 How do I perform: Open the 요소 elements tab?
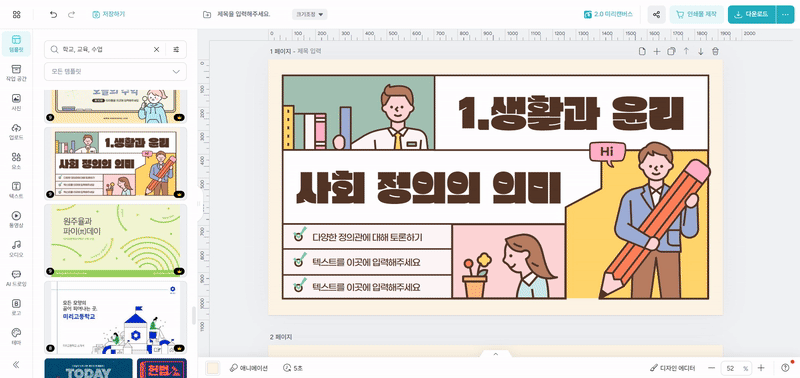click(x=16, y=161)
